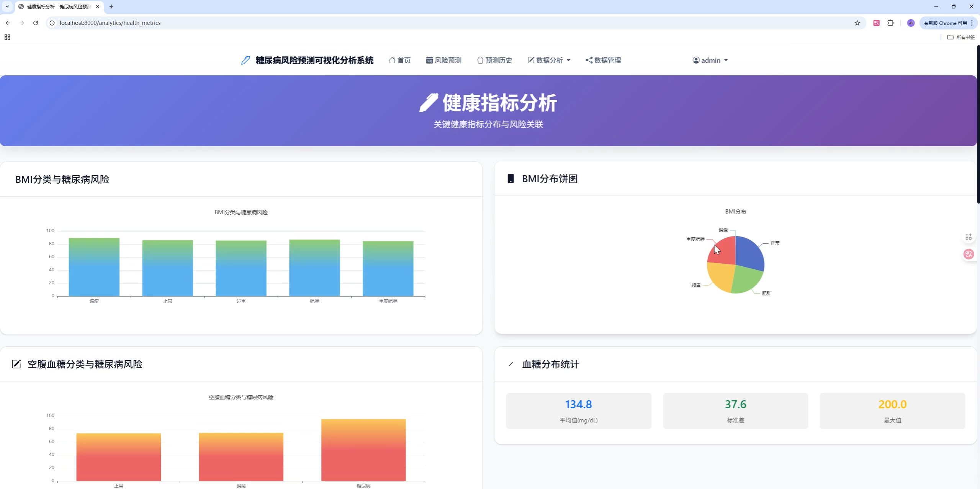Click the share icon beside 数据管理
The image size is (980, 489).
tap(589, 60)
